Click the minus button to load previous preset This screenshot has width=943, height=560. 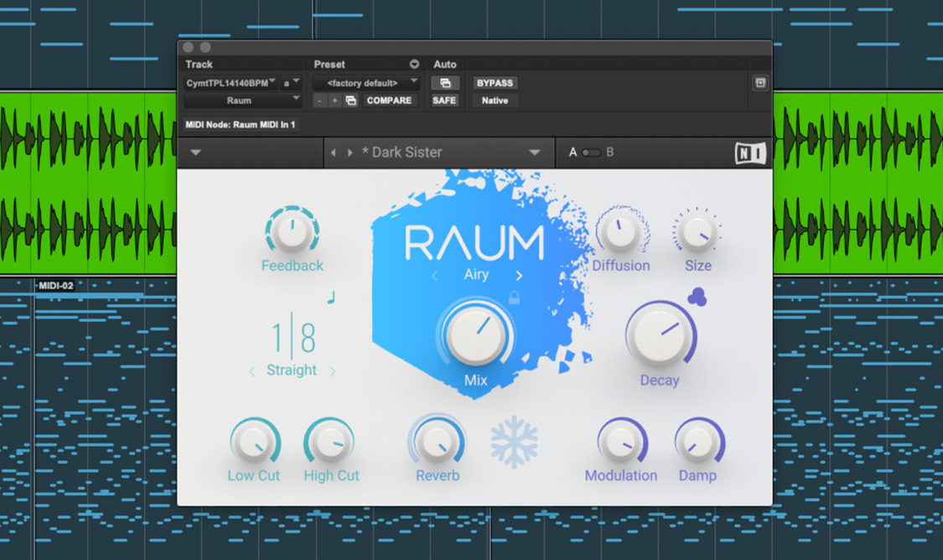(319, 101)
